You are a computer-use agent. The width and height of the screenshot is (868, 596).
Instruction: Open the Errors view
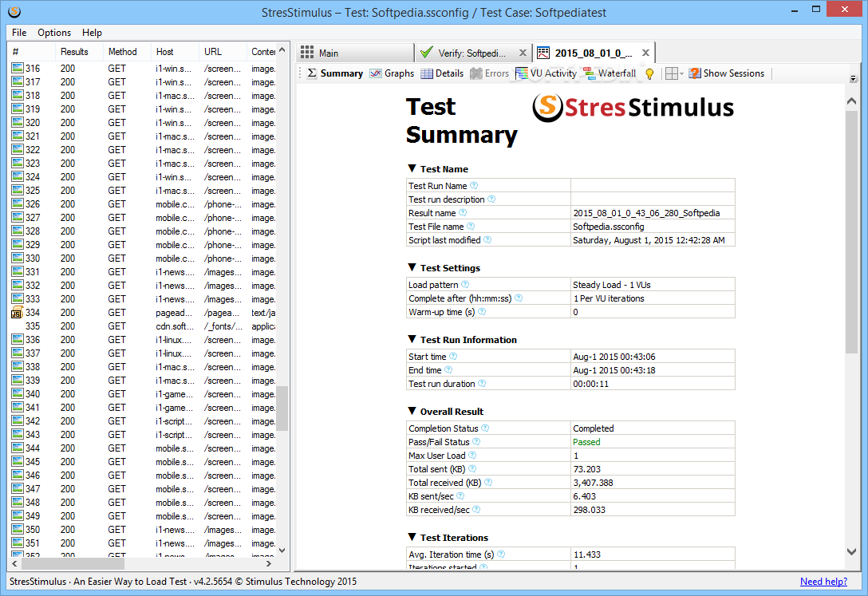tap(489, 73)
